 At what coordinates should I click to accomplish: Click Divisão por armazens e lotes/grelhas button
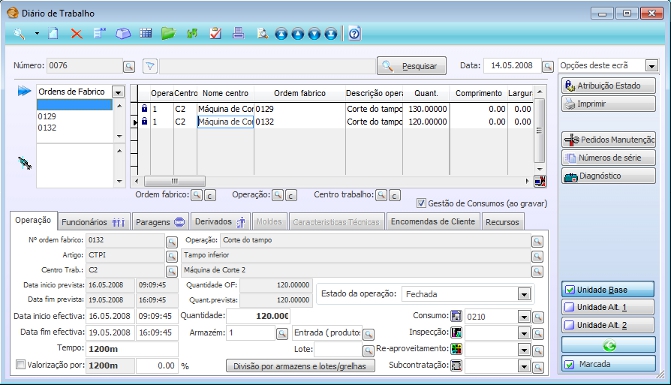[300, 366]
